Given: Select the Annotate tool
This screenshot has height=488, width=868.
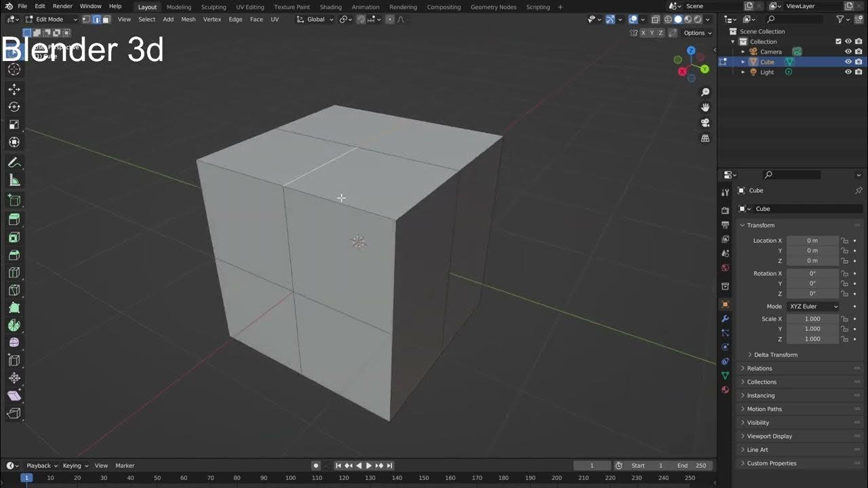Looking at the screenshot, I should 14,163.
